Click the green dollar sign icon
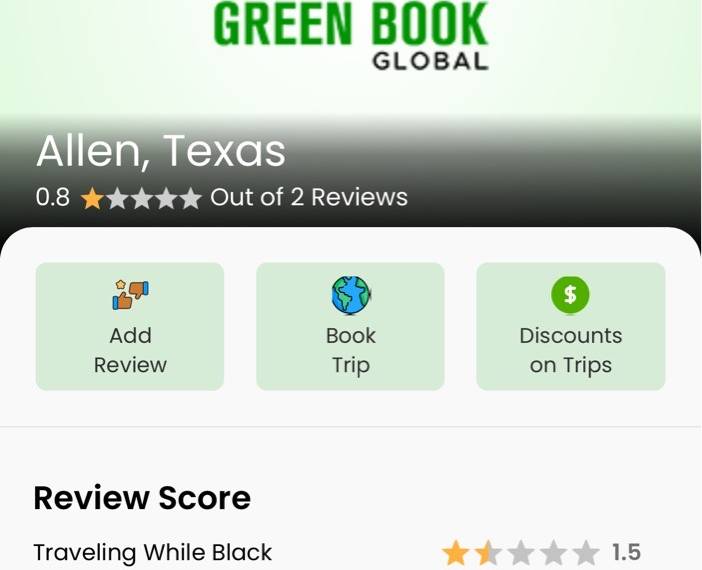 pos(570,295)
